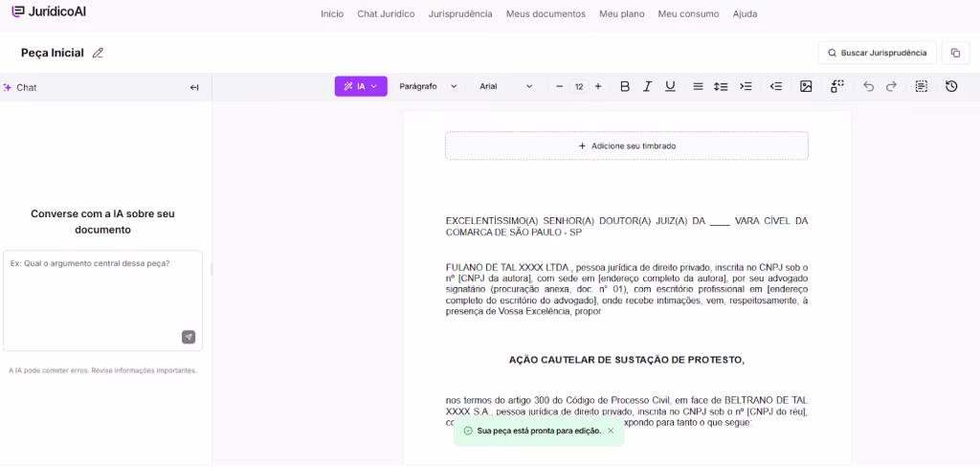
Task: Send the chat message with the paper plane button
Action: pyautogui.click(x=189, y=337)
